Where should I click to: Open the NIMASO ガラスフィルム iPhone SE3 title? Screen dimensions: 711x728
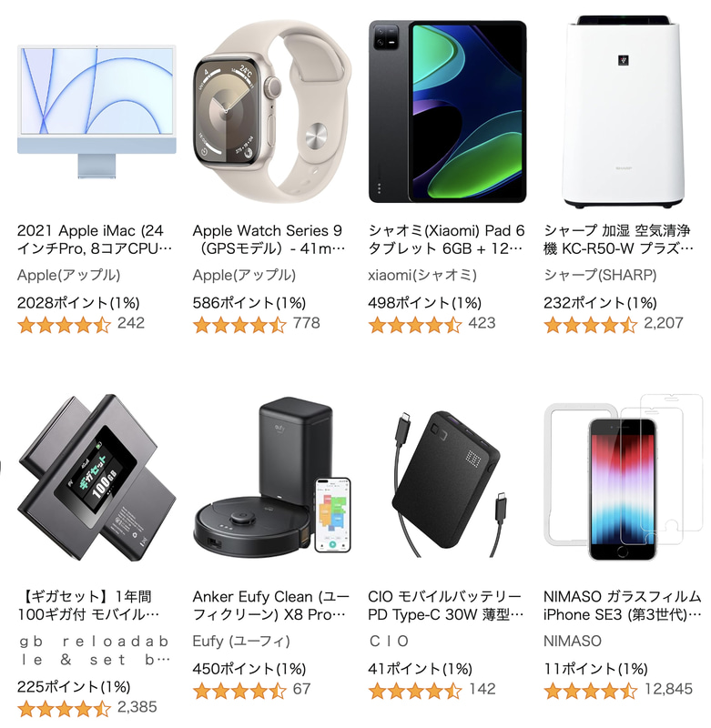pyautogui.click(x=623, y=605)
